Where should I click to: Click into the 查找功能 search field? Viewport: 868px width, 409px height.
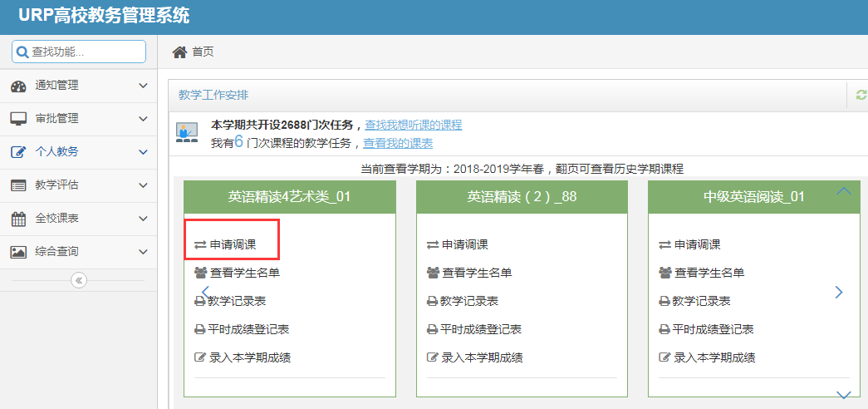[x=79, y=52]
